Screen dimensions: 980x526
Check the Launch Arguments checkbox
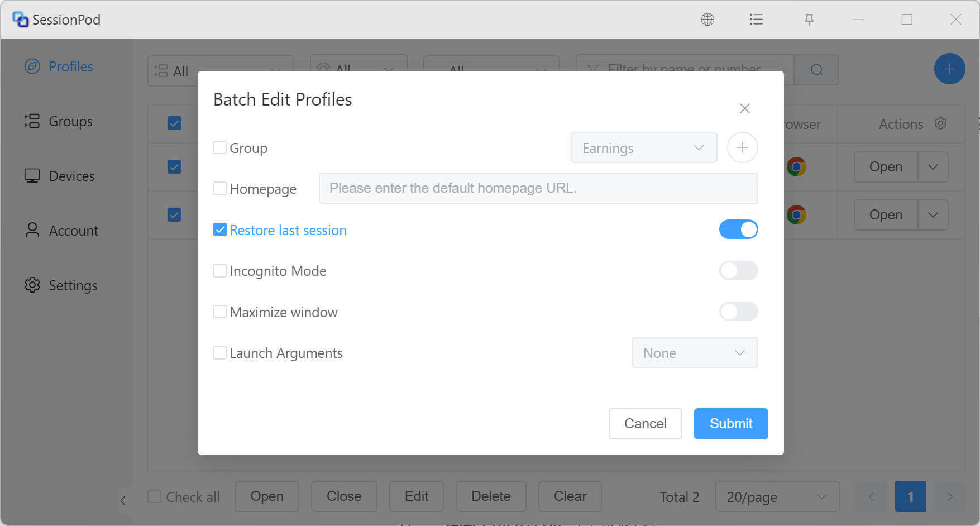(220, 352)
